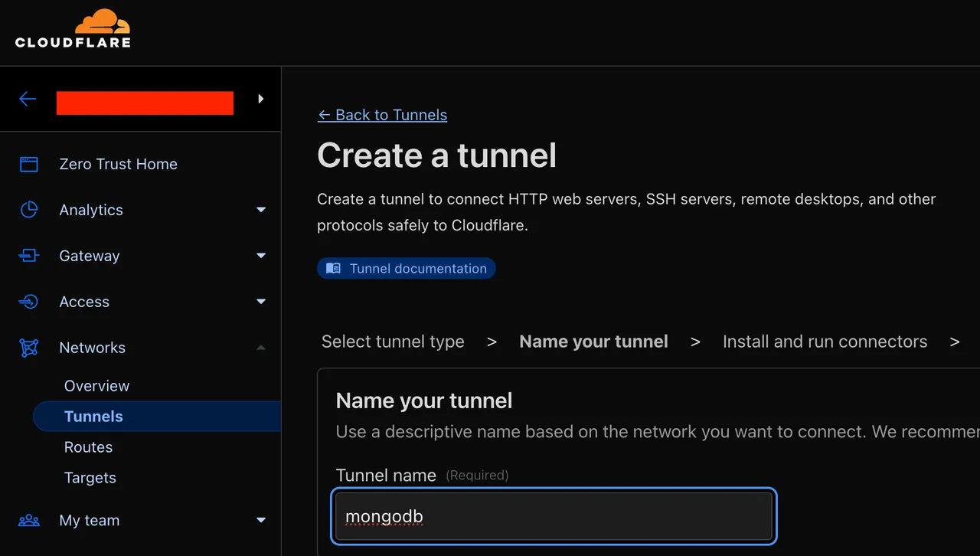980x556 pixels.
Task: Click the My team people icon
Action: [x=29, y=521]
